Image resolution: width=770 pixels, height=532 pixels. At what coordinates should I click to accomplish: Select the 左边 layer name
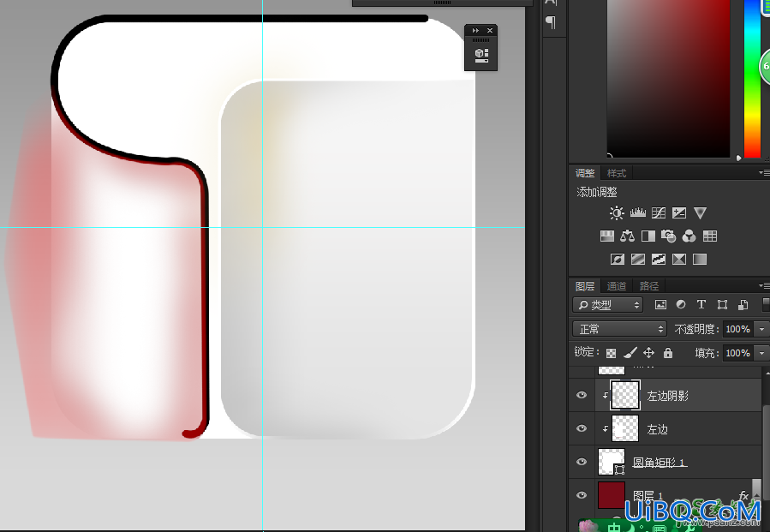[657, 429]
